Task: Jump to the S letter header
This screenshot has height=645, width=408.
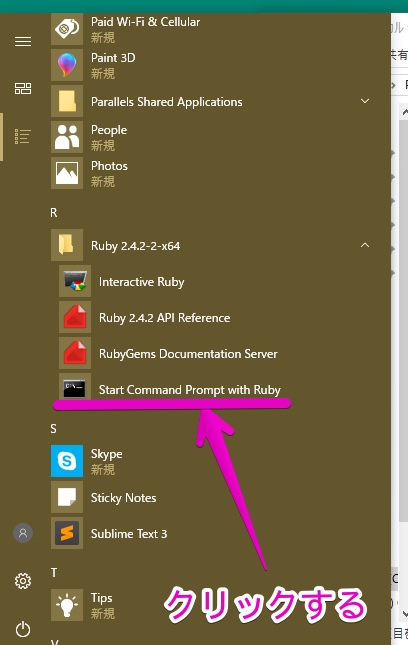Action: pyautogui.click(x=53, y=429)
